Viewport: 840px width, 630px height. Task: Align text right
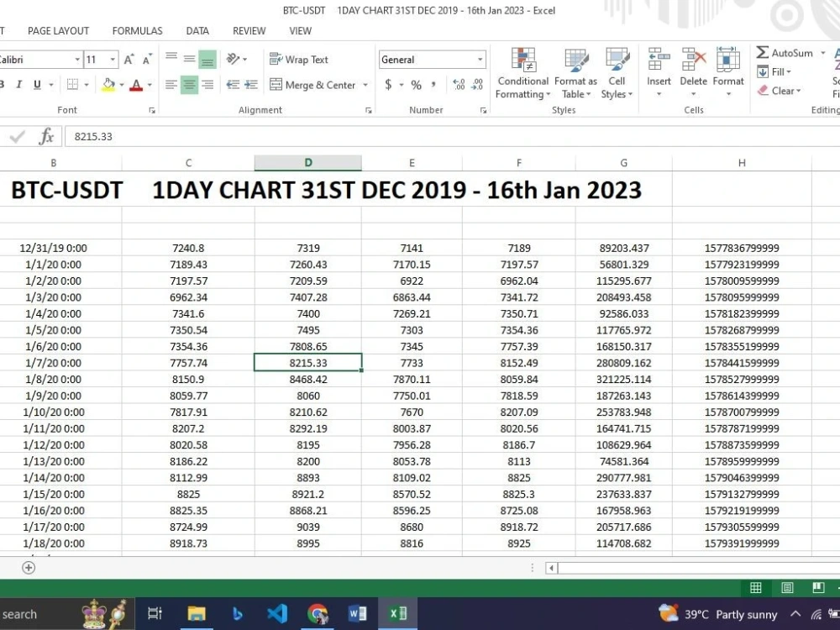pos(207,85)
